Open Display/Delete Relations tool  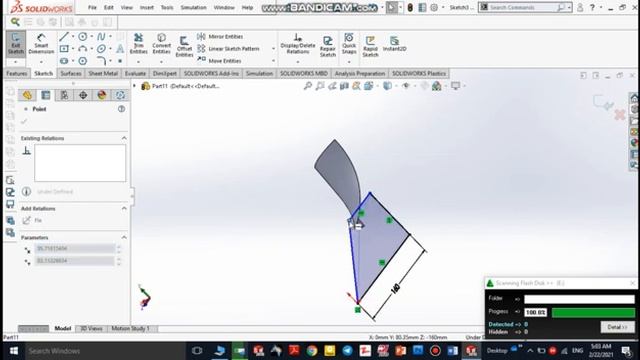pyautogui.click(x=298, y=44)
